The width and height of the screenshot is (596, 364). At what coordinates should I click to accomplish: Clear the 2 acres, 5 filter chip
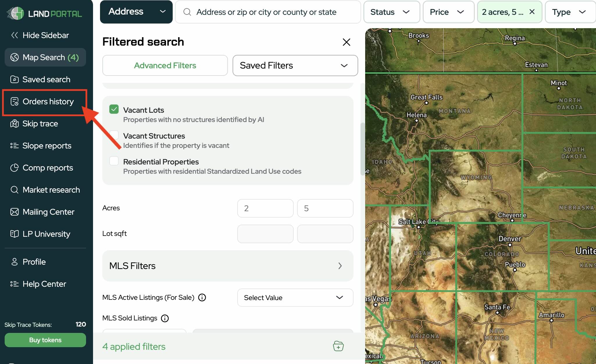[532, 12]
